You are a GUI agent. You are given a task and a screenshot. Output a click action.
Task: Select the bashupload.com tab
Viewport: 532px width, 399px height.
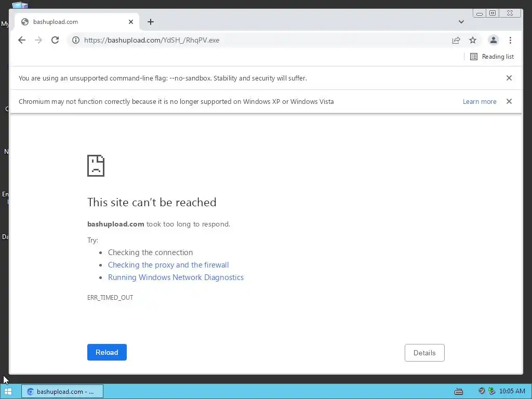coord(77,22)
